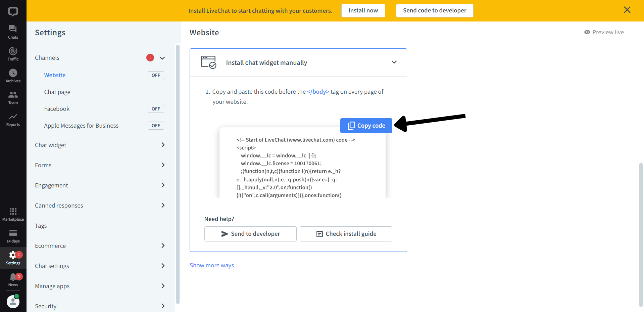Image resolution: width=644 pixels, height=312 pixels.
Task: Click the Send to developer button
Action: point(250,234)
